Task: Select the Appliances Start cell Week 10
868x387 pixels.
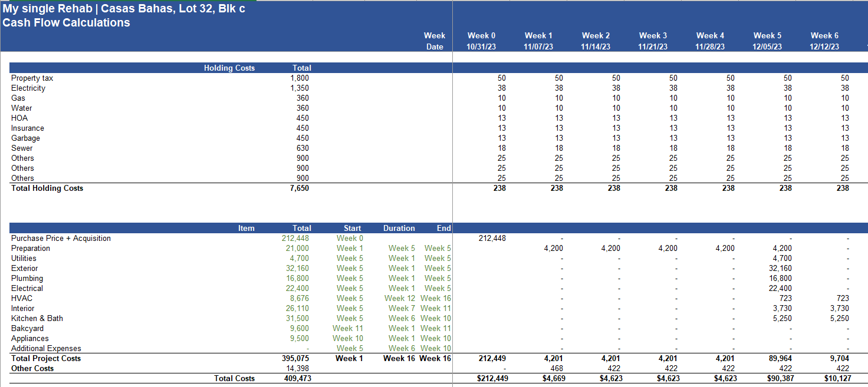Action: pos(348,338)
